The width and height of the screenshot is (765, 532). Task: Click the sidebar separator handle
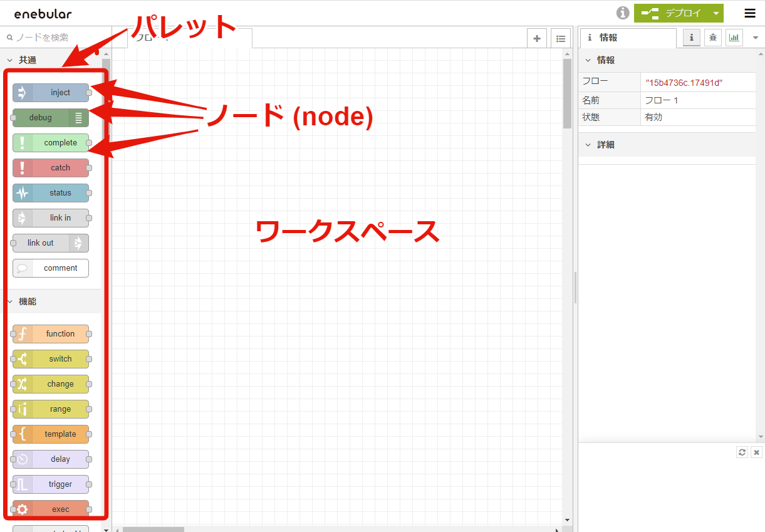[x=575, y=288]
